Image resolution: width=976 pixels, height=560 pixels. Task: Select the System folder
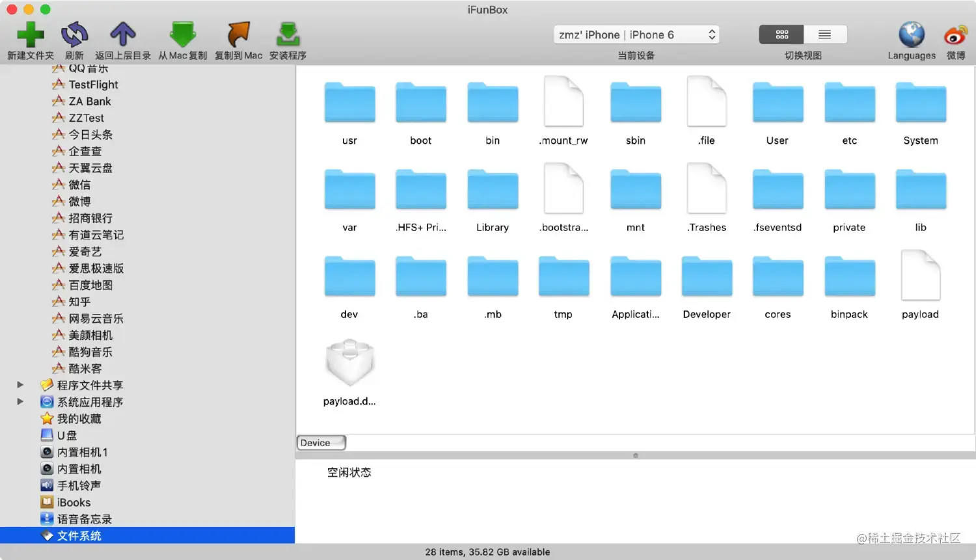click(921, 103)
